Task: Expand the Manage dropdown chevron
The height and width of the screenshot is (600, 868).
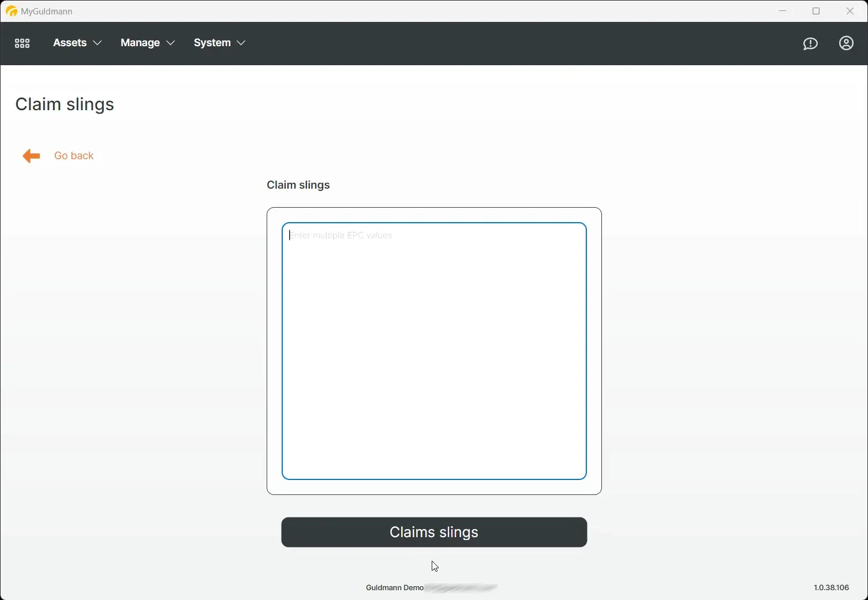Action: tap(170, 43)
